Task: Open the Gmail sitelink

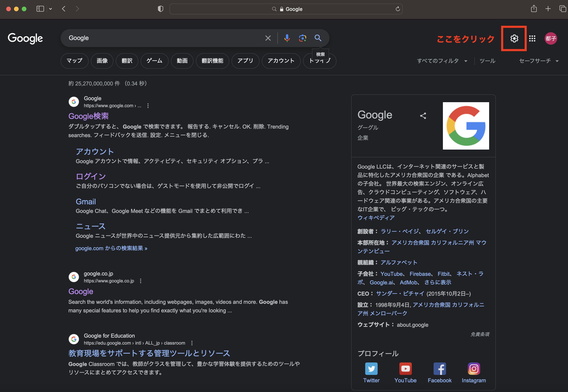Action: 86,201
